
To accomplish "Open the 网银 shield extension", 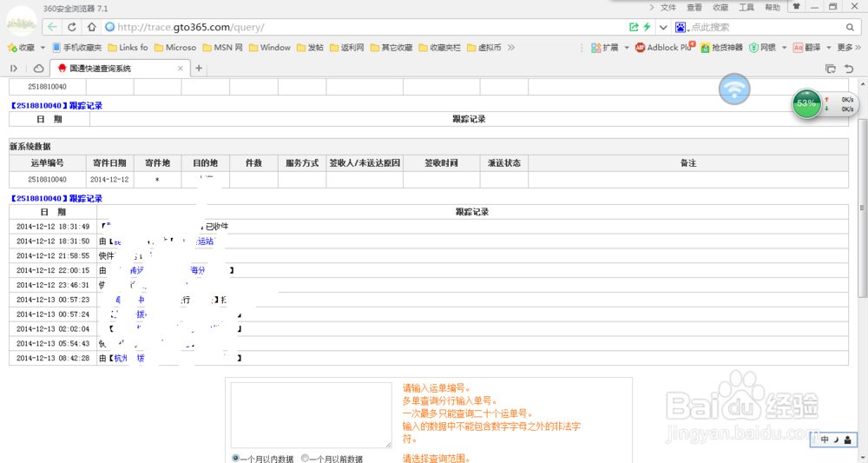I will tap(762, 48).
